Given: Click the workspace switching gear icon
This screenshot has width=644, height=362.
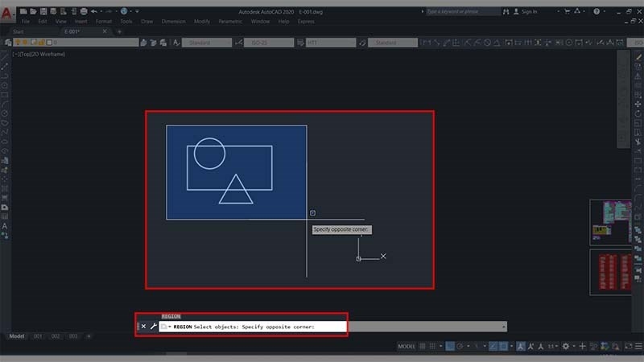Looking at the screenshot, I should (566, 347).
